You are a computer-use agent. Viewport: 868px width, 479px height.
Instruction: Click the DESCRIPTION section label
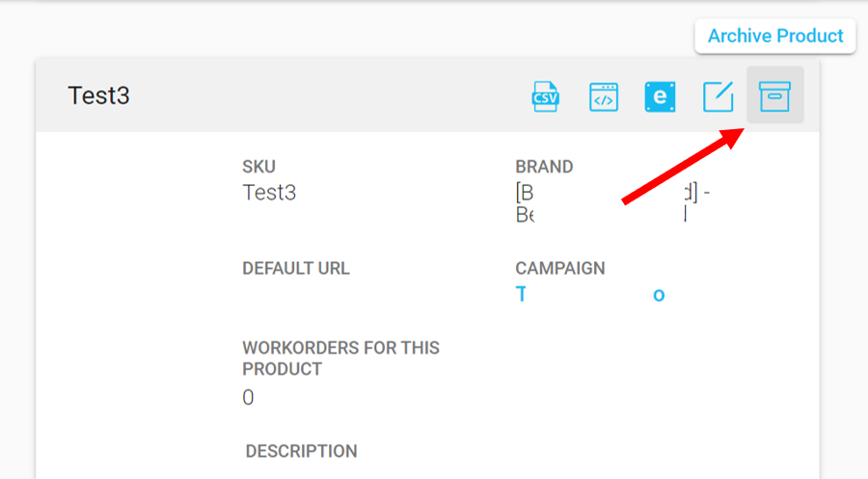point(301,451)
